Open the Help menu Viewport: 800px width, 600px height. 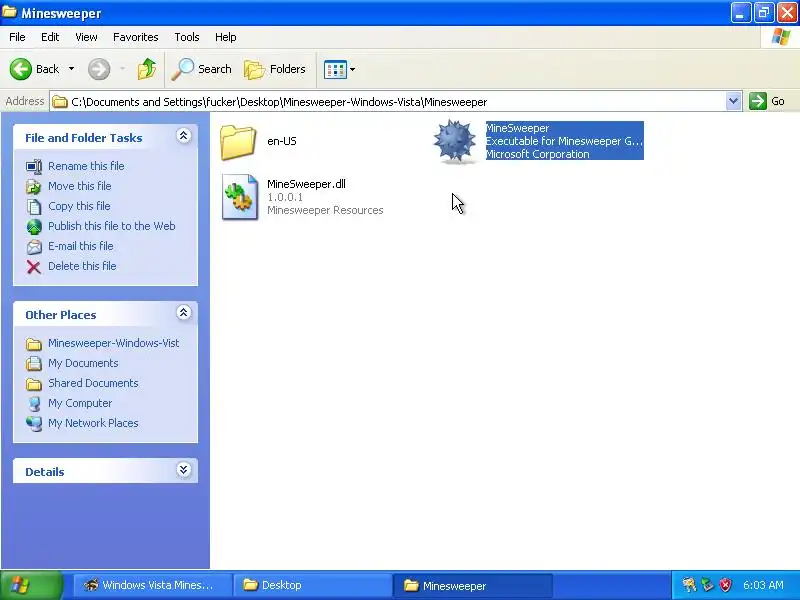point(226,37)
